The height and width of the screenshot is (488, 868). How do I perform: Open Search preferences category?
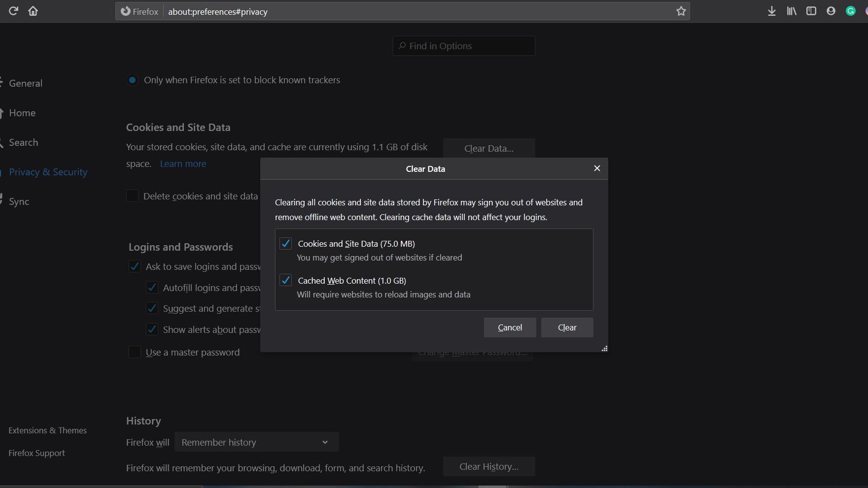click(x=23, y=142)
